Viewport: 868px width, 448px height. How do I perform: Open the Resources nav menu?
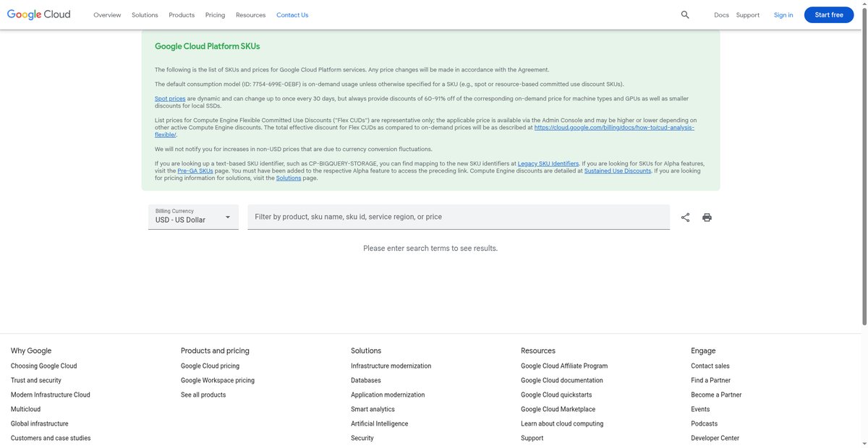click(x=250, y=15)
